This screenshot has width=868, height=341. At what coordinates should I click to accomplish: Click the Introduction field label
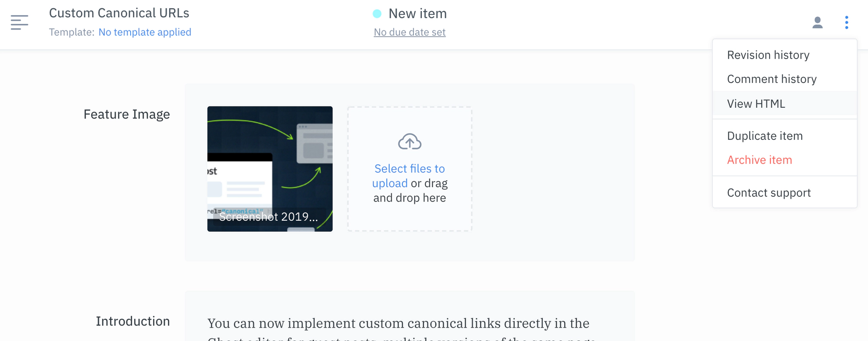(132, 321)
